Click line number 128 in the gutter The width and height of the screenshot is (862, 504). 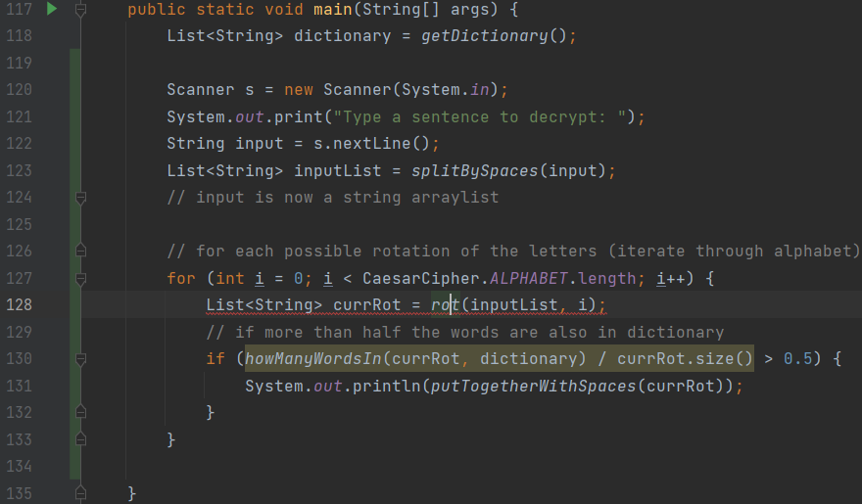click(19, 304)
